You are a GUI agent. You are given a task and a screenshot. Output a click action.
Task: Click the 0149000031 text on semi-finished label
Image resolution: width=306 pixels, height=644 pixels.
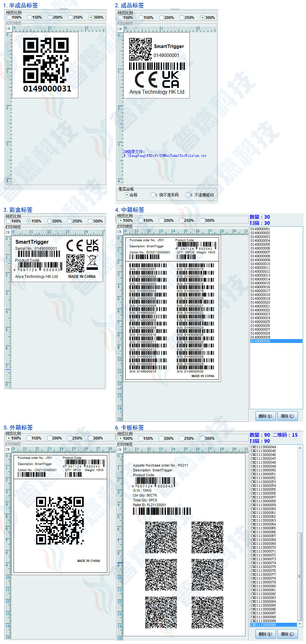tap(47, 89)
